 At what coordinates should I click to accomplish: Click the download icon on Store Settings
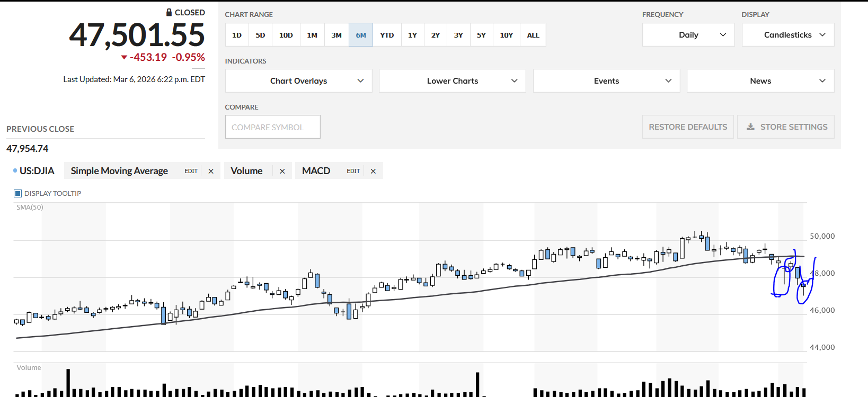750,127
